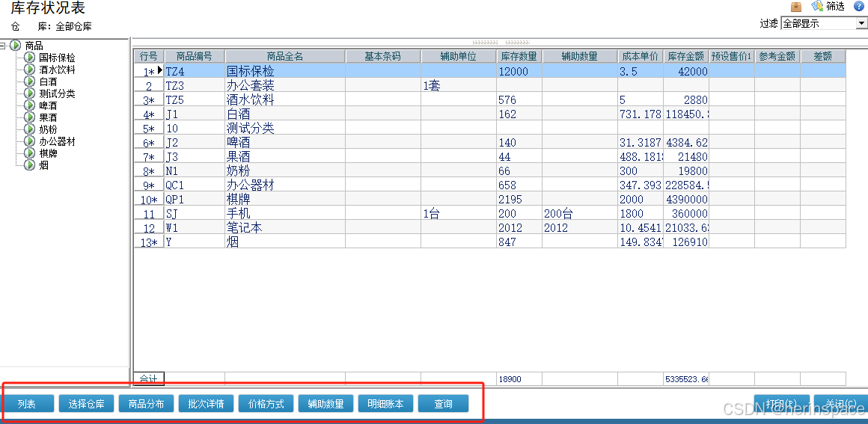The image size is (868, 424).
Task: Click the 行号 column header
Action: (x=148, y=56)
